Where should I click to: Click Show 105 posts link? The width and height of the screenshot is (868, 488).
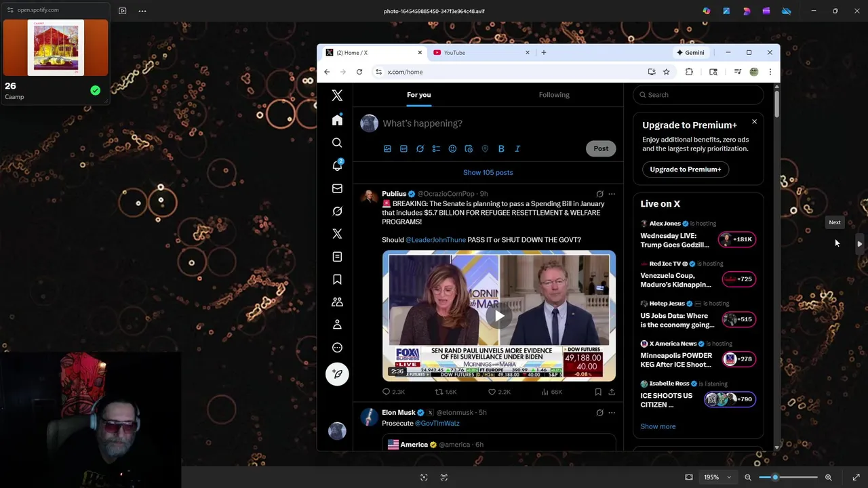coord(488,172)
